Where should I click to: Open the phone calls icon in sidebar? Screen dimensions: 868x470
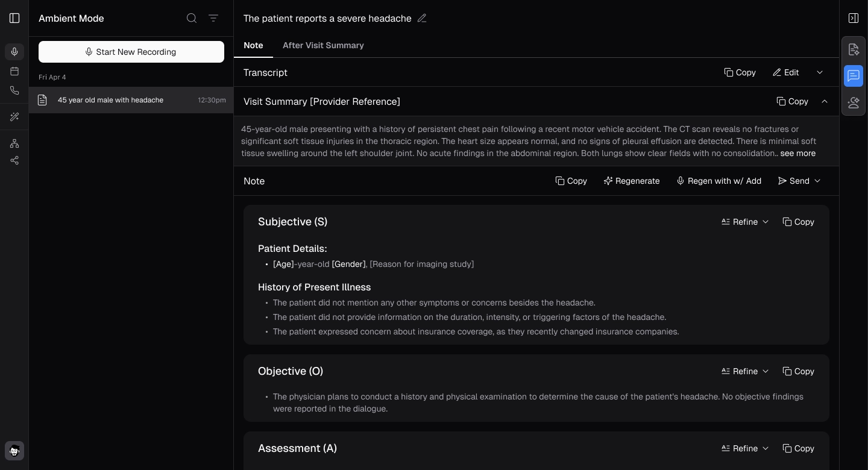pyautogui.click(x=14, y=90)
